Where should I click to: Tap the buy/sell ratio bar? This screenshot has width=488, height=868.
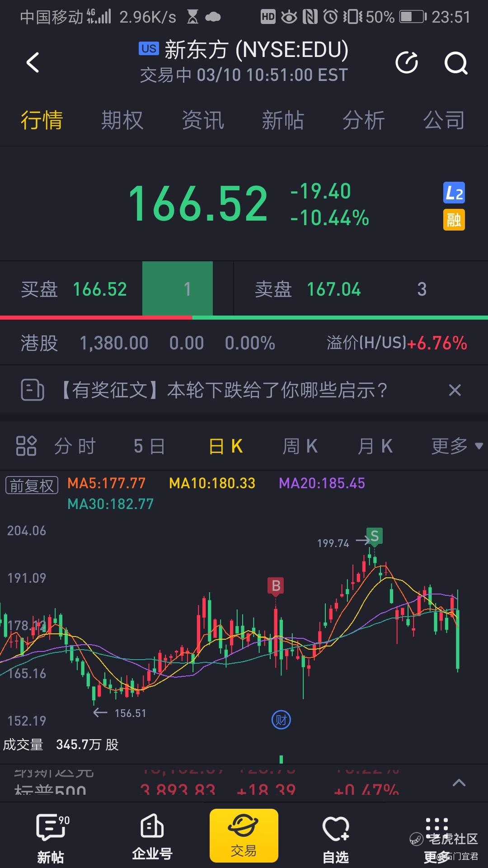(244, 318)
